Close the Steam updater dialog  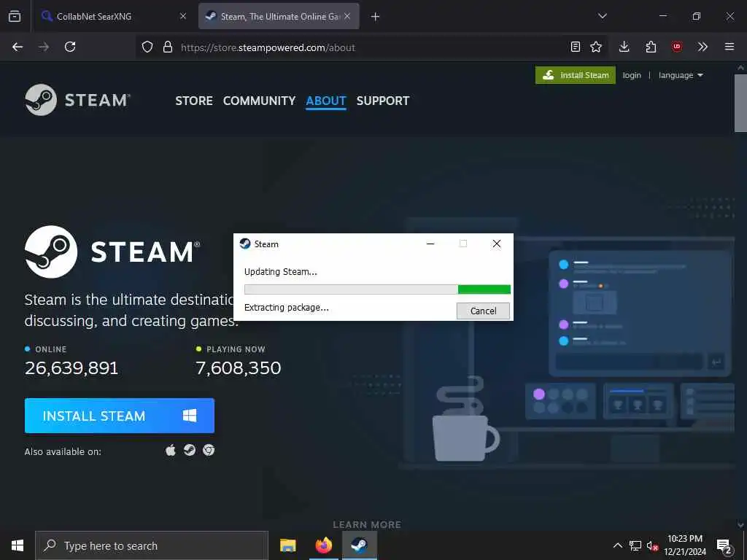pos(496,244)
